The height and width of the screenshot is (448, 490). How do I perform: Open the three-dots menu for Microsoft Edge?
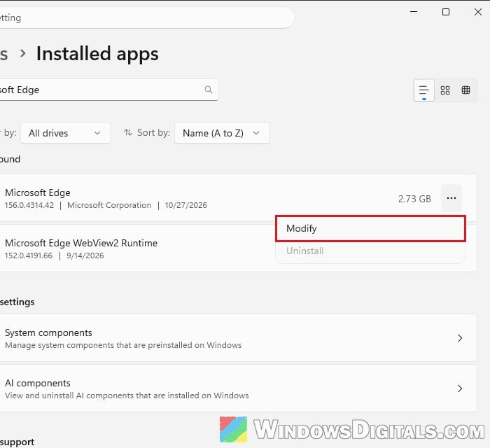click(x=451, y=198)
